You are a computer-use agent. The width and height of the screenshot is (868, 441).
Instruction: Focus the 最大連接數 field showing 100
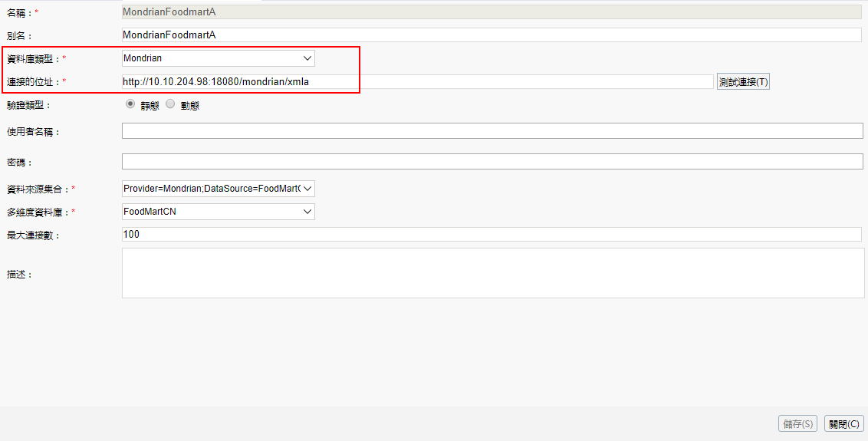click(491, 235)
